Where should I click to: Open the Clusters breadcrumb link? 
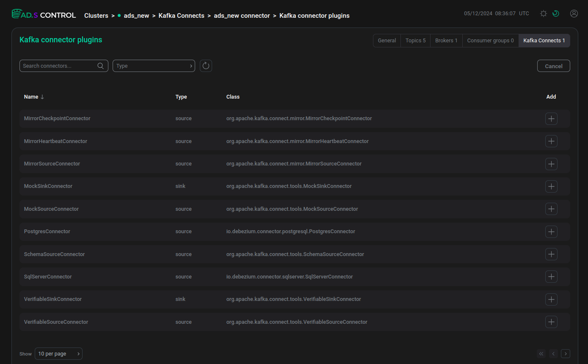click(x=96, y=16)
